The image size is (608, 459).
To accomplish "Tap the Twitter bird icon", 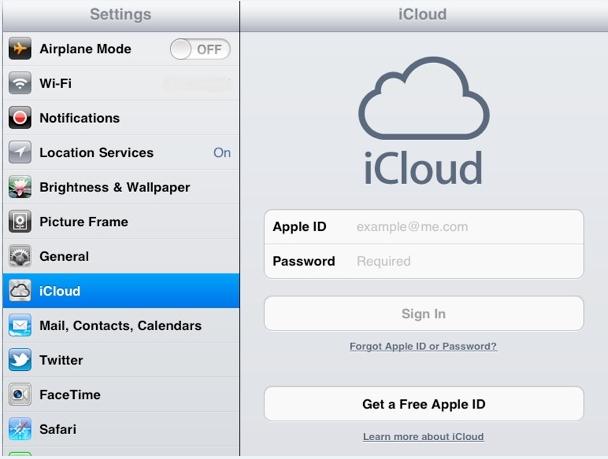I will click(x=20, y=360).
